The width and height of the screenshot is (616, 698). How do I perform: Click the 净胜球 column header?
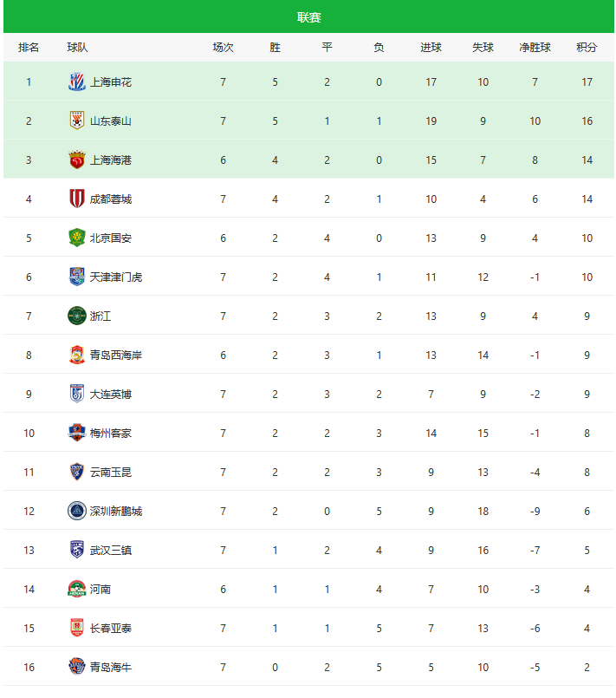click(535, 47)
